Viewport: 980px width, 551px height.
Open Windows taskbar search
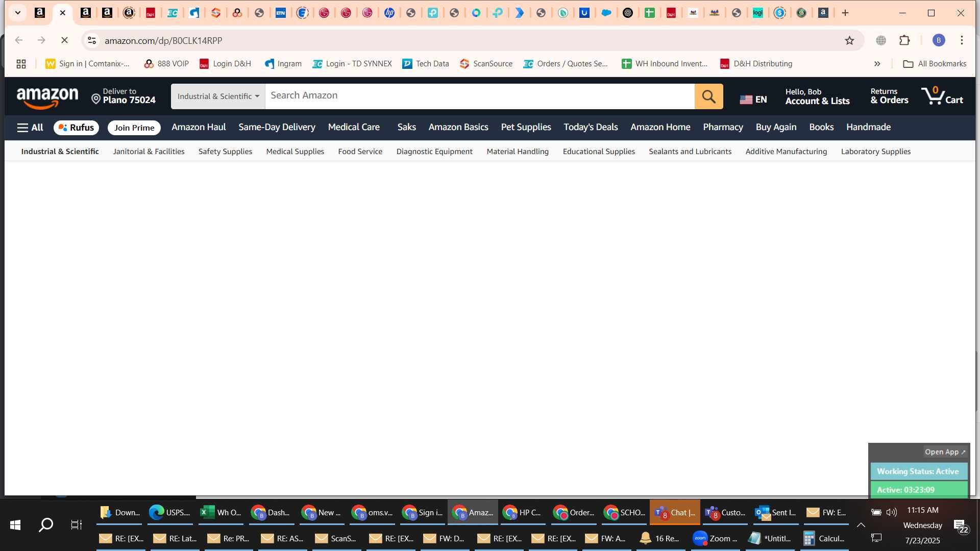pos(46,524)
